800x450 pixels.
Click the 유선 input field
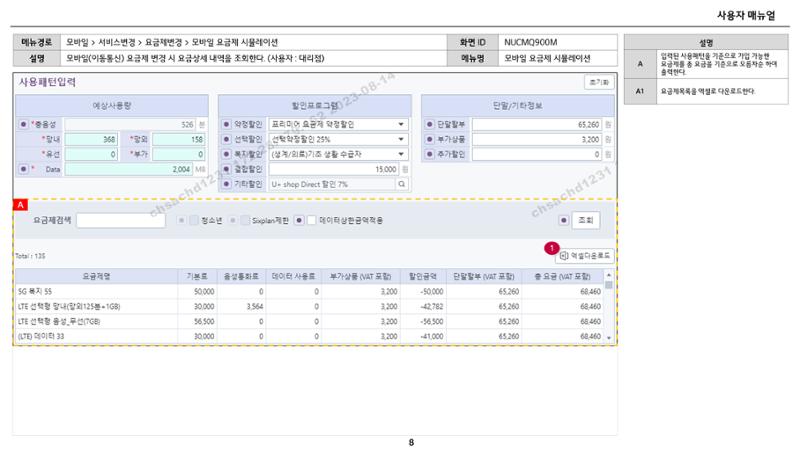[x=91, y=154]
